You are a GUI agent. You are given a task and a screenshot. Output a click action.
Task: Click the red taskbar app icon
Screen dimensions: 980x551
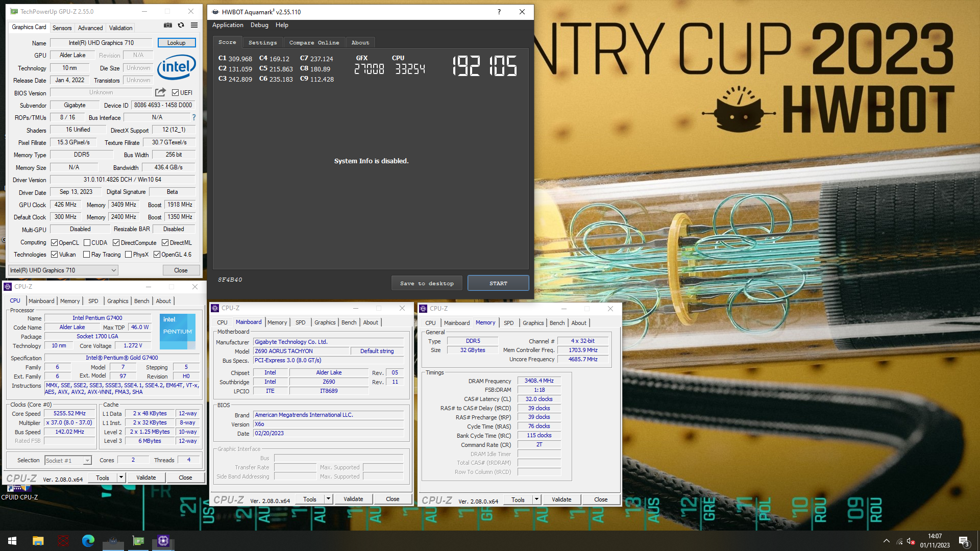click(x=63, y=541)
